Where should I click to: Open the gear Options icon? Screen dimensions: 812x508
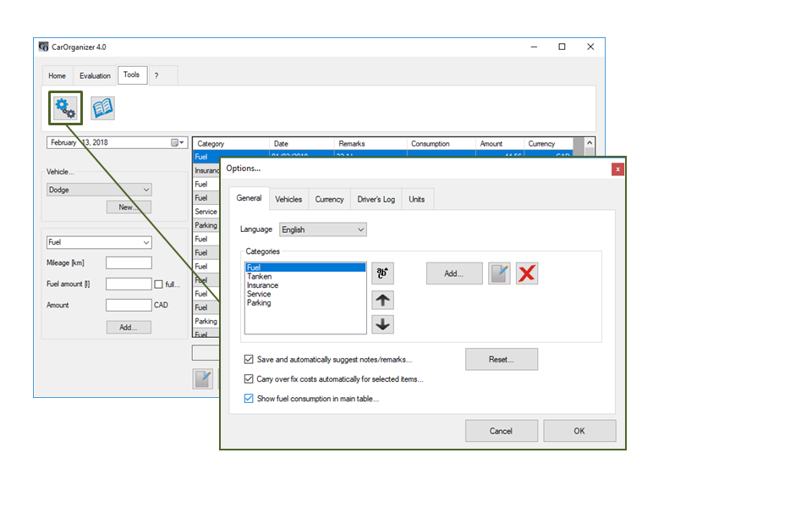(65, 108)
